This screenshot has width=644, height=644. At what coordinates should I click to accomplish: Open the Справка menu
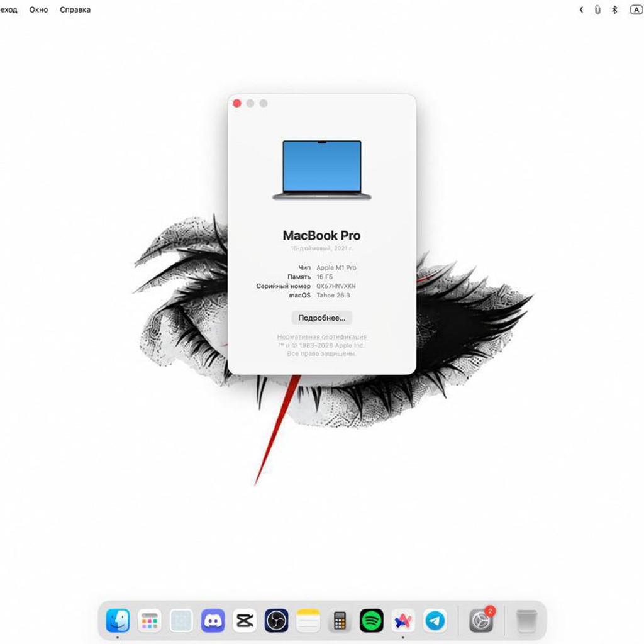[75, 9]
